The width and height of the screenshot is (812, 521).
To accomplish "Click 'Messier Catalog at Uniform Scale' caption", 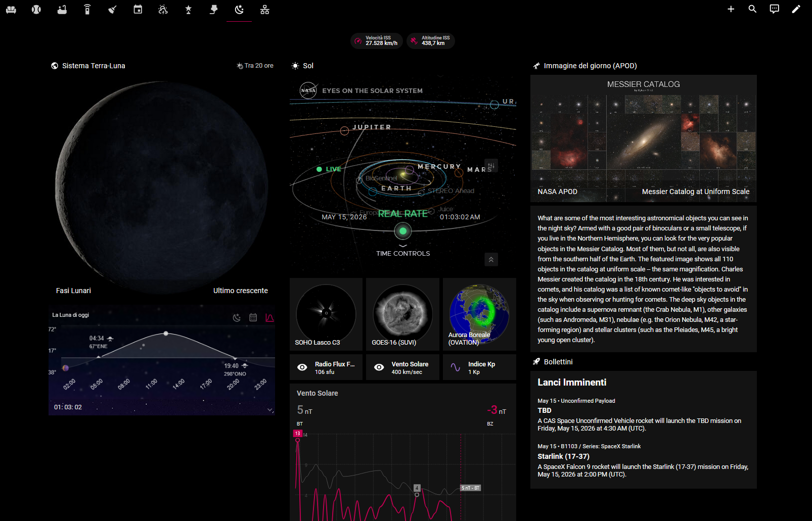I will [696, 192].
